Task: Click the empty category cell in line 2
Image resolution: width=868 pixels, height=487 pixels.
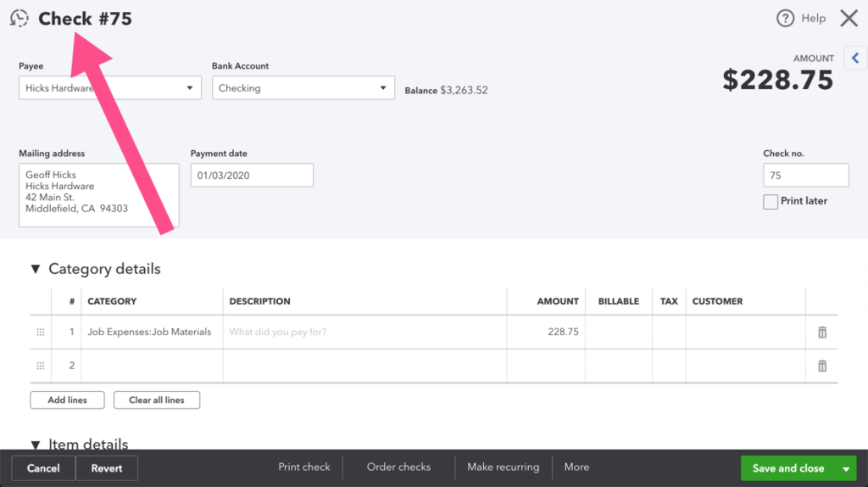Action: (x=153, y=366)
